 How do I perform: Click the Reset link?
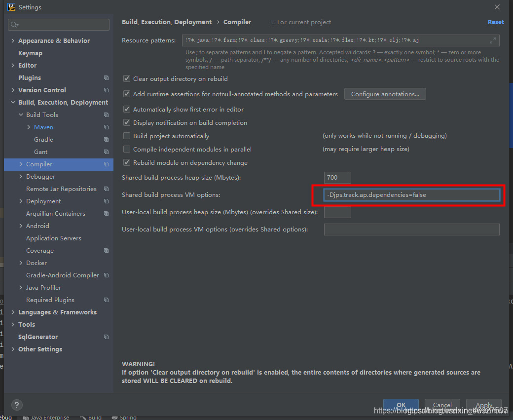tap(496, 22)
